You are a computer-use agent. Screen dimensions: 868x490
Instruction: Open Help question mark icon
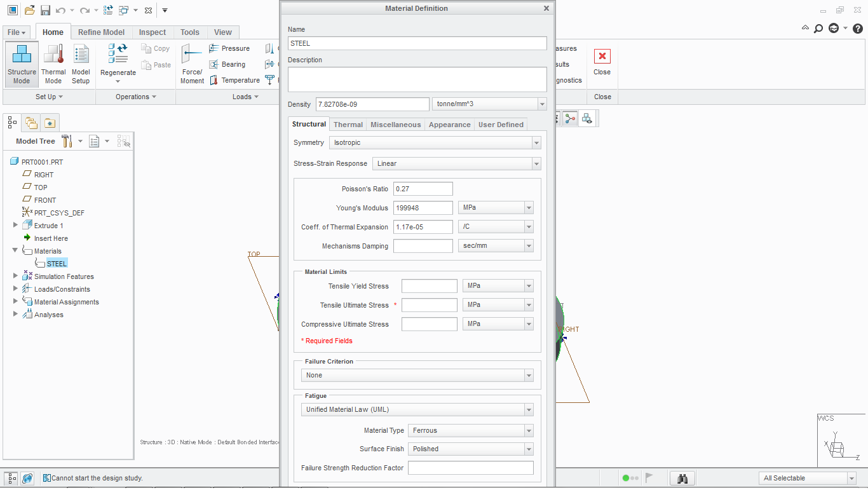[x=857, y=28]
